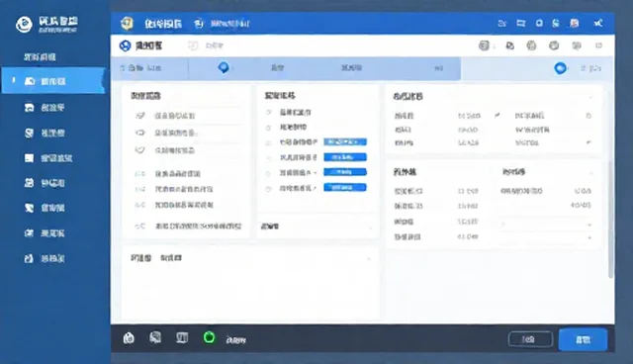Click the white ring icon in title bar

(x=539, y=23)
